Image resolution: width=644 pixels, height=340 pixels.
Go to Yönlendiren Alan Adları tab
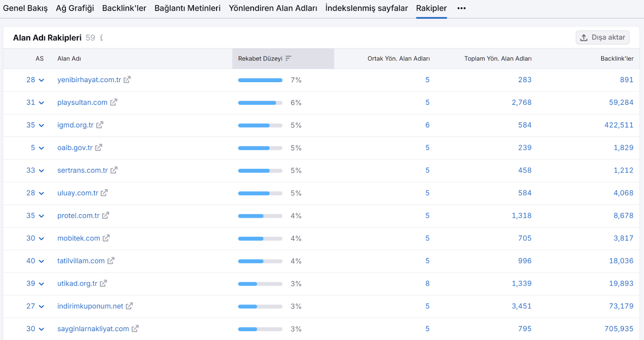[x=273, y=8]
